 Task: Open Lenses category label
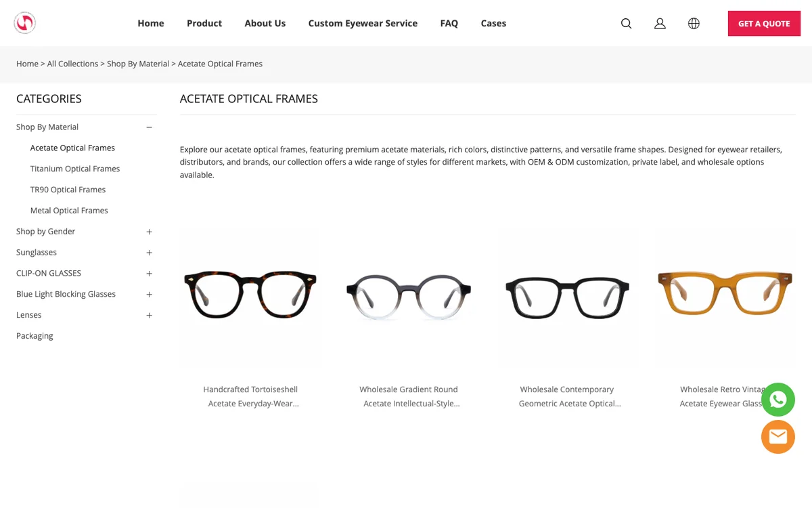click(x=29, y=315)
